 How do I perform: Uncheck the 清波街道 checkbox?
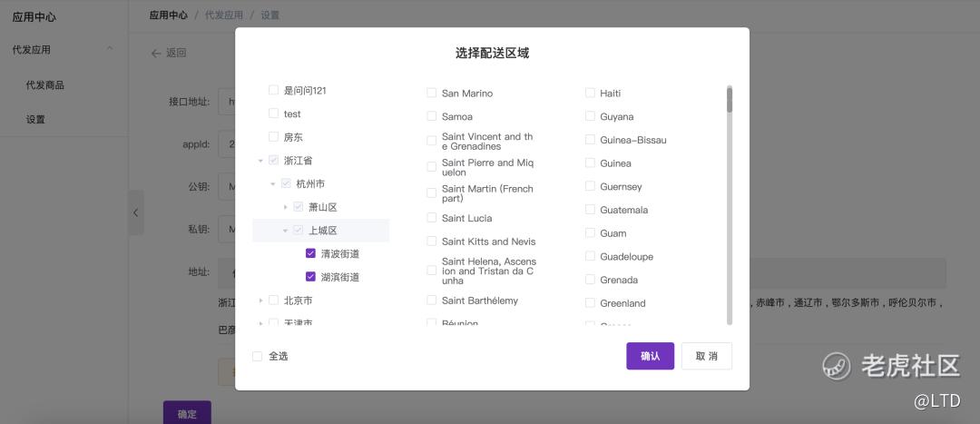[310, 253]
